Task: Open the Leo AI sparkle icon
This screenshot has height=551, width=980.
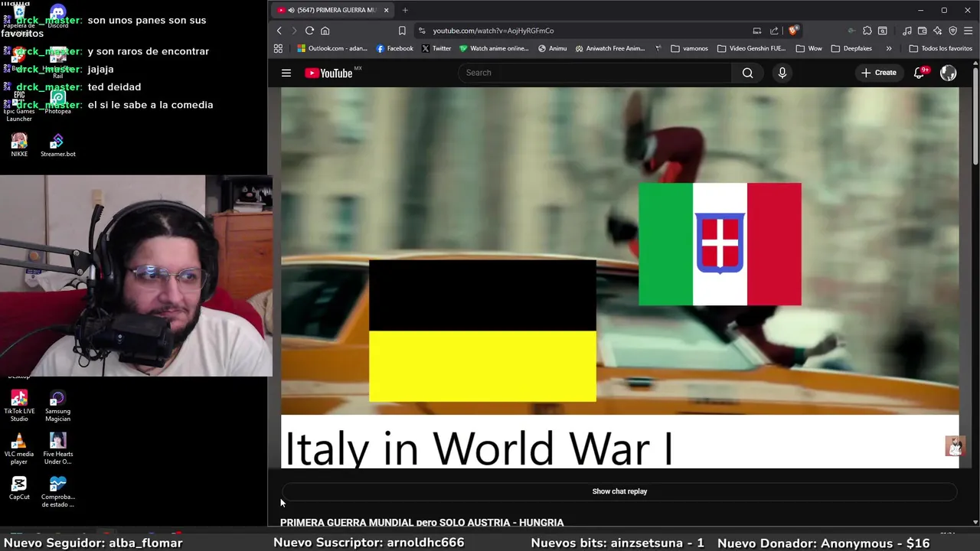Action: pyautogui.click(x=937, y=31)
